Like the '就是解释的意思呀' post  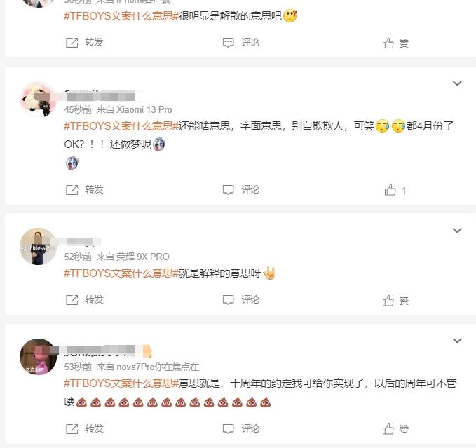pyautogui.click(x=395, y=301)
